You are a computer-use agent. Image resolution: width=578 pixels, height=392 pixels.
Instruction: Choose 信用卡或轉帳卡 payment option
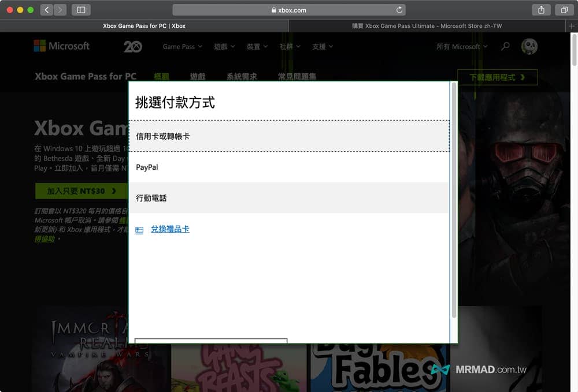pos(289,136)
